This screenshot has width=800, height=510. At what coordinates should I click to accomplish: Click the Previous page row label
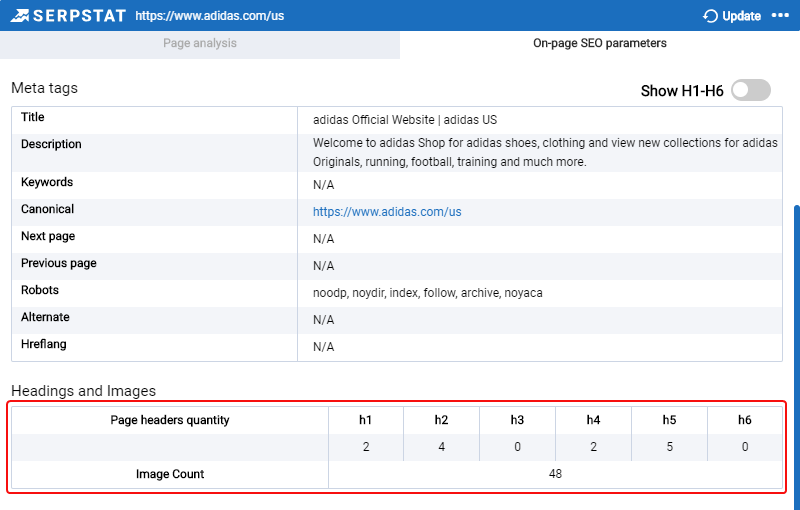pos(59,263)
